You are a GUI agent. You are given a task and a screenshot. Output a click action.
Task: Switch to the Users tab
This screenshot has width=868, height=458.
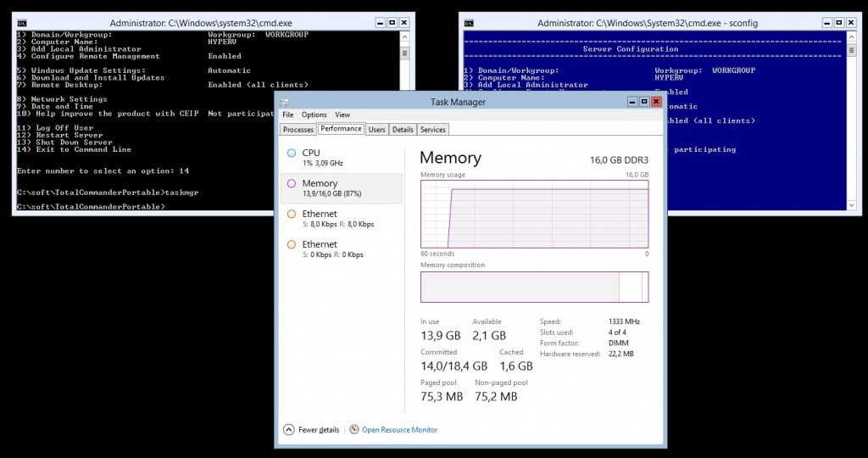tap(376, 130)
